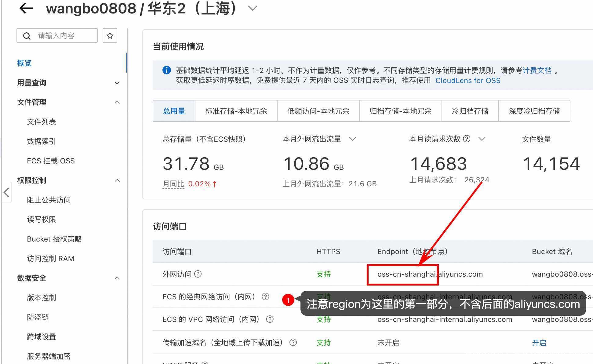Click the magnifier search icon in sidebar
This screenshot has height=364, width=593.
[27, 36]
